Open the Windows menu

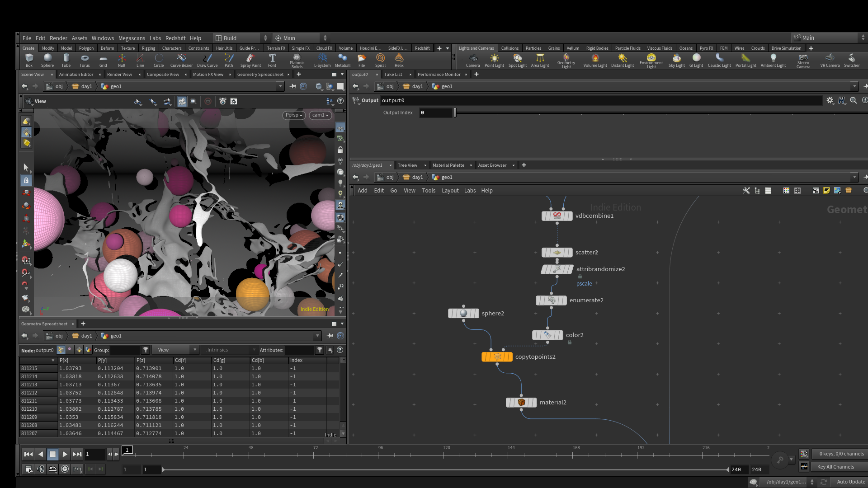[x=103, y=38]
